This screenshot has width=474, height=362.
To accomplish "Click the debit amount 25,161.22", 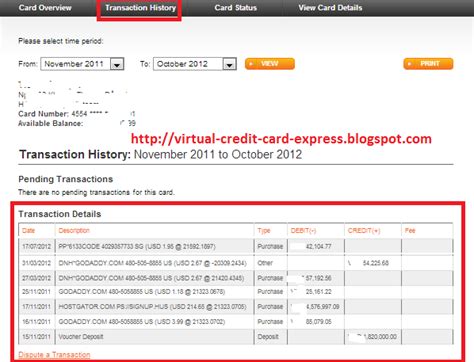I will (319, 292).
